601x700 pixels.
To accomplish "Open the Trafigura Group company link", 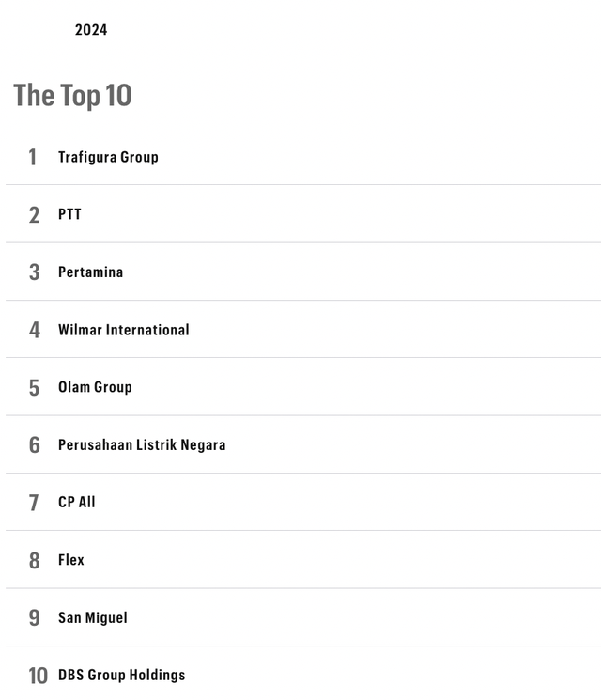I will point(108,157).
